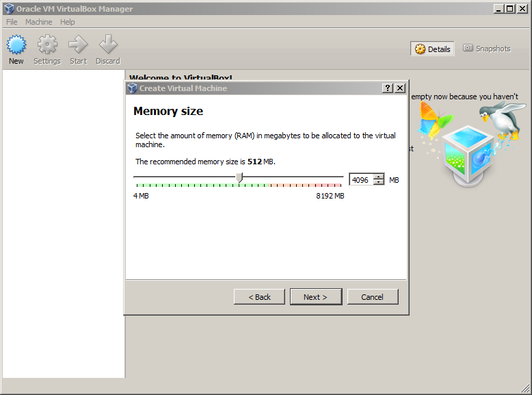Switch to the Snapshots view

click(x=487, y=49)
